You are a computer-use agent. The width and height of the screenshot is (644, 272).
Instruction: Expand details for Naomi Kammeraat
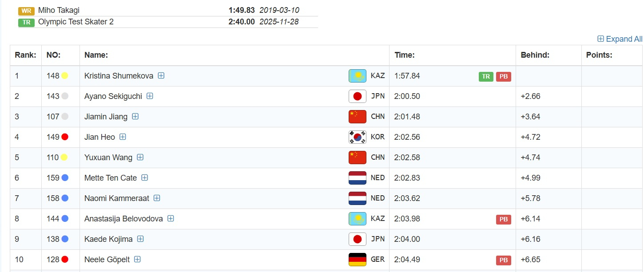[157, 198]
